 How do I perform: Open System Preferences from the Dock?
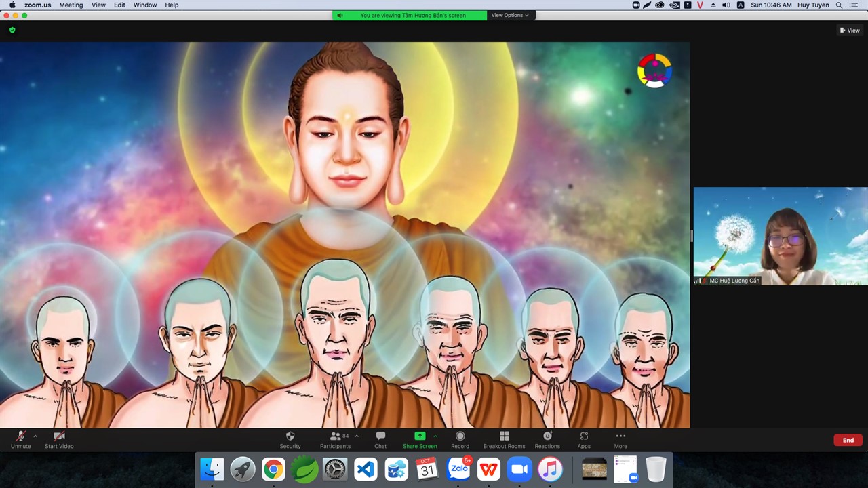(x=335, y=469)
